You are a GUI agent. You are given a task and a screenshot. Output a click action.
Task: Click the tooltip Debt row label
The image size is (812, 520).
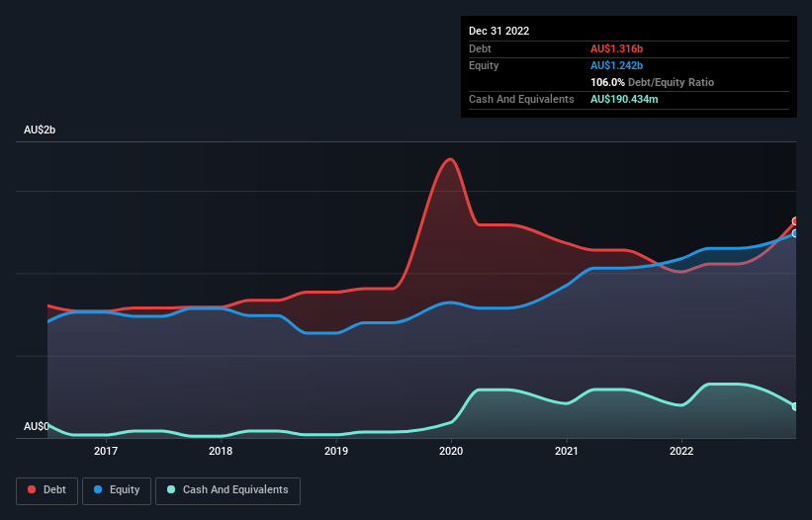tap(480, 48)
